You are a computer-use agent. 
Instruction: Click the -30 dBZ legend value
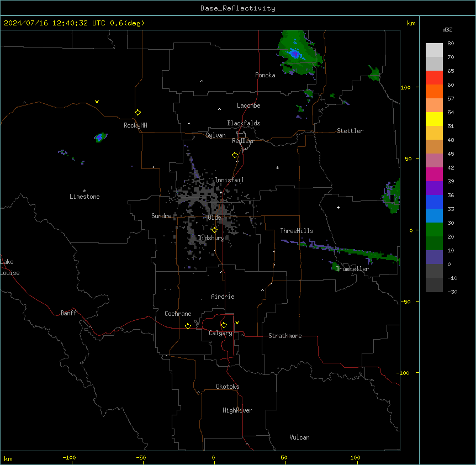452,292
